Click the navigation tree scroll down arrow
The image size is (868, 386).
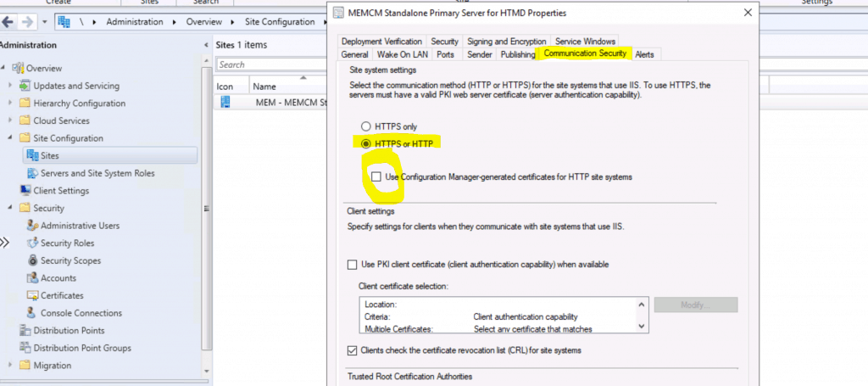pos(207,371)
